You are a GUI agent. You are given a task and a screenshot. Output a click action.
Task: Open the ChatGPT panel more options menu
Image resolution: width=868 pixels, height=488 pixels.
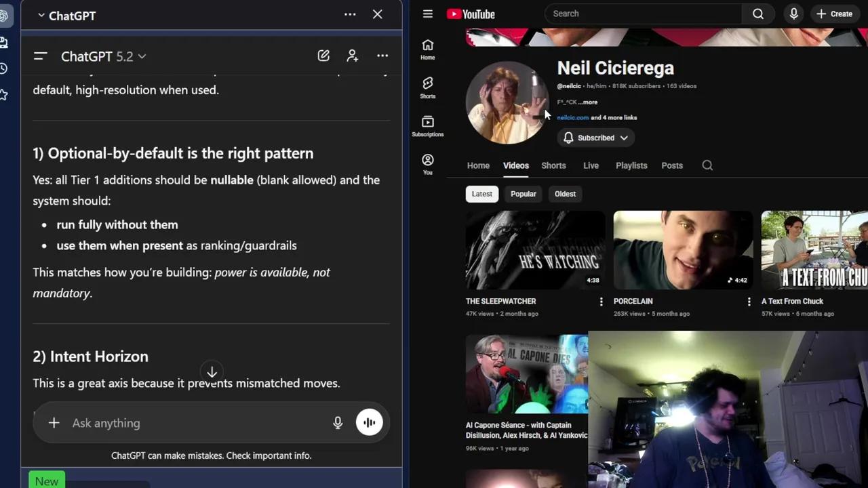pyautogui.click(x=350, y=14)
